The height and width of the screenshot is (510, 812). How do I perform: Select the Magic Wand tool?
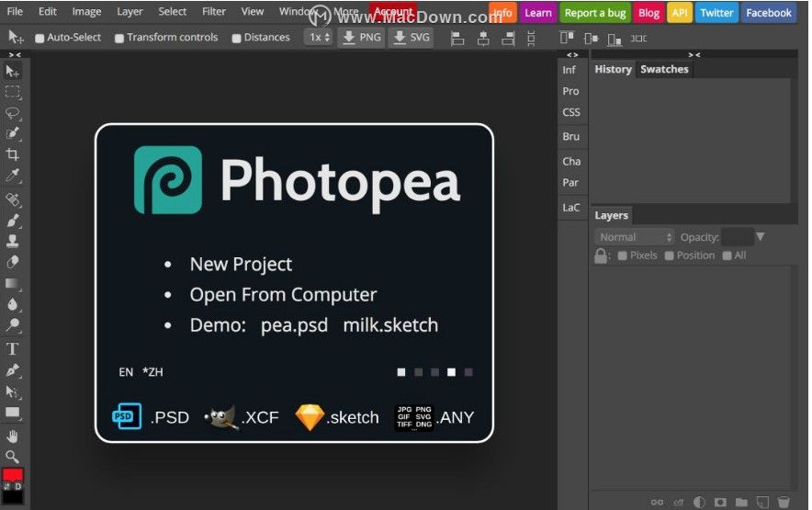click(x=13, y=134)
